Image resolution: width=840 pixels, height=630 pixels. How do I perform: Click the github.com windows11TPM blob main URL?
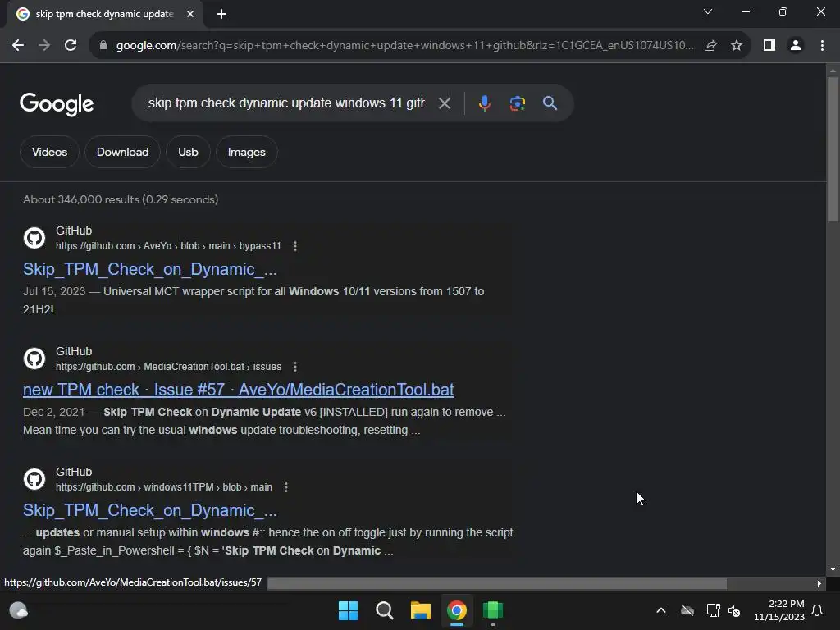click(164, 487)
